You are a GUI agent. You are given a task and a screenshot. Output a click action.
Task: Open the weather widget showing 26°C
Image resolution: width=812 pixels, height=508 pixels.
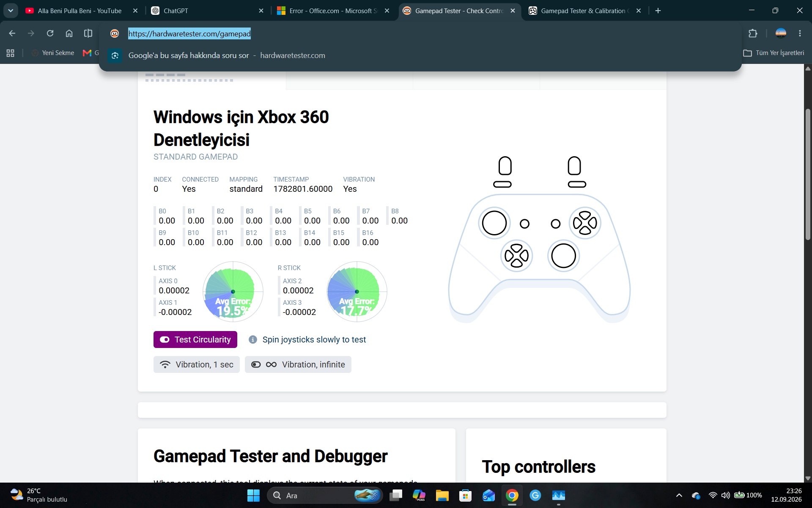coord(39,495)
